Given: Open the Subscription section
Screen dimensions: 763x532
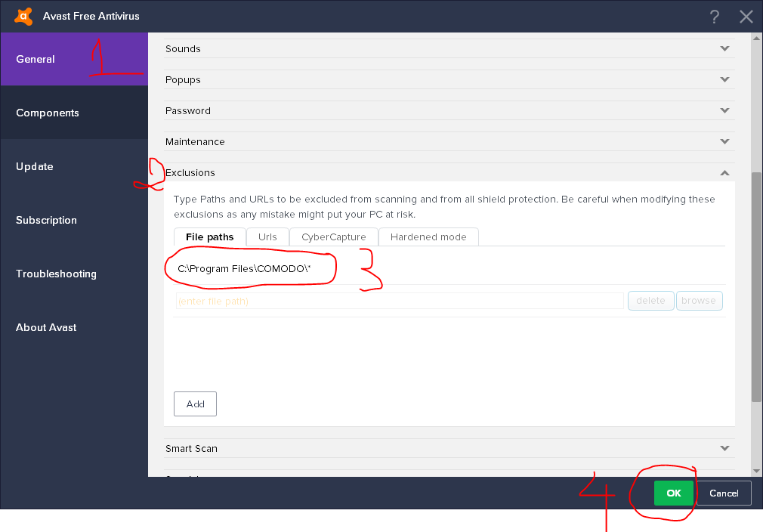Looking at the screenshot, I should [74, 219].
